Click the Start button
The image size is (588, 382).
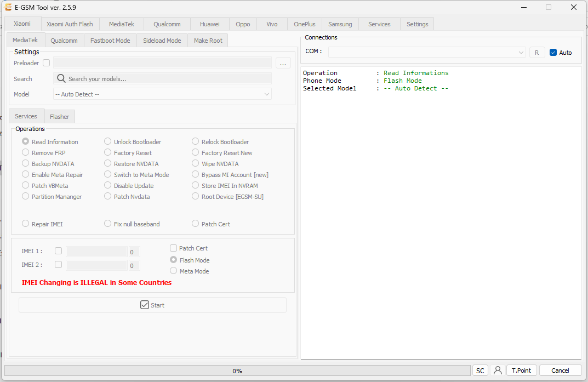coord(153,305)
